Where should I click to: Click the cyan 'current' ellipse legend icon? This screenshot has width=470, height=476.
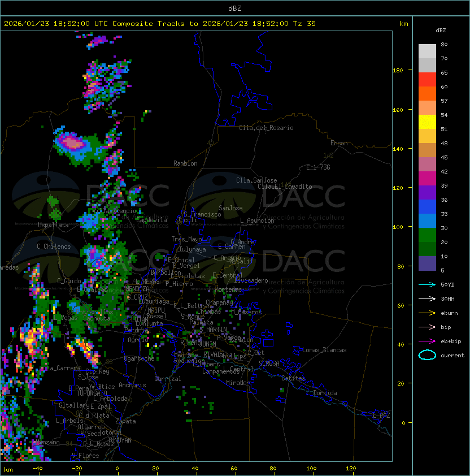click(427, 355)
